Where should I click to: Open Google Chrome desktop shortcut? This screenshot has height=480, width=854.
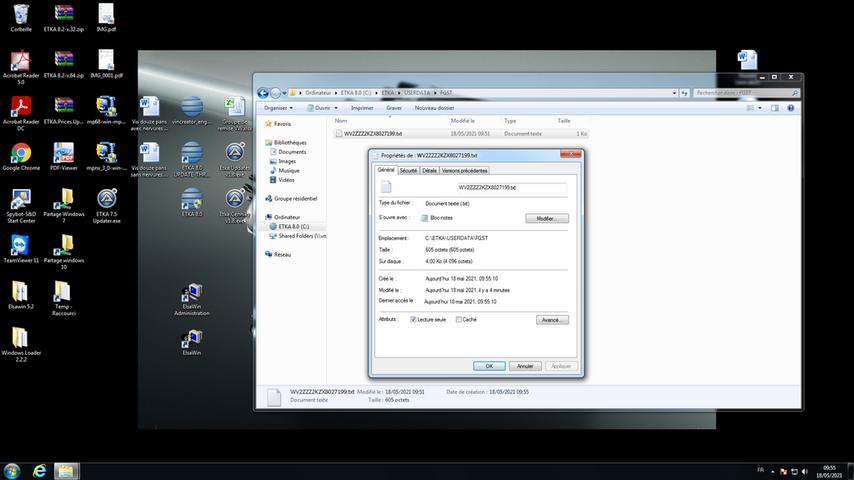pyautogui.click(x=21, y=153)
